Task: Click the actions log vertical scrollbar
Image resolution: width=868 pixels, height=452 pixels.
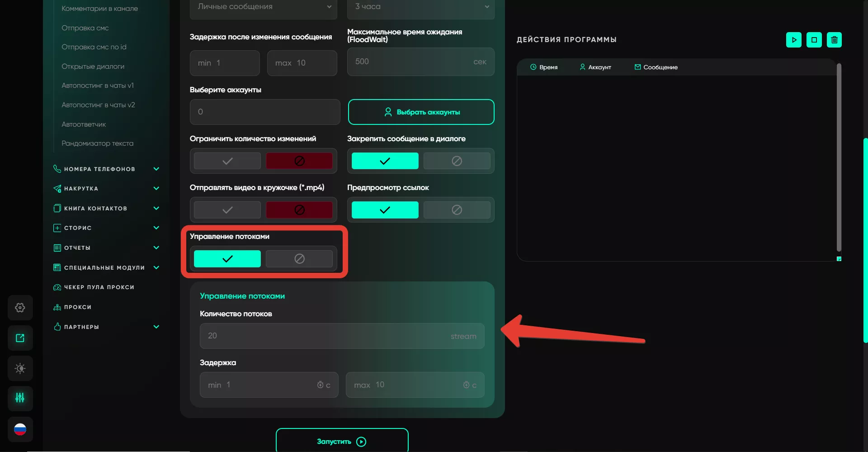Action: coord(839,157)
